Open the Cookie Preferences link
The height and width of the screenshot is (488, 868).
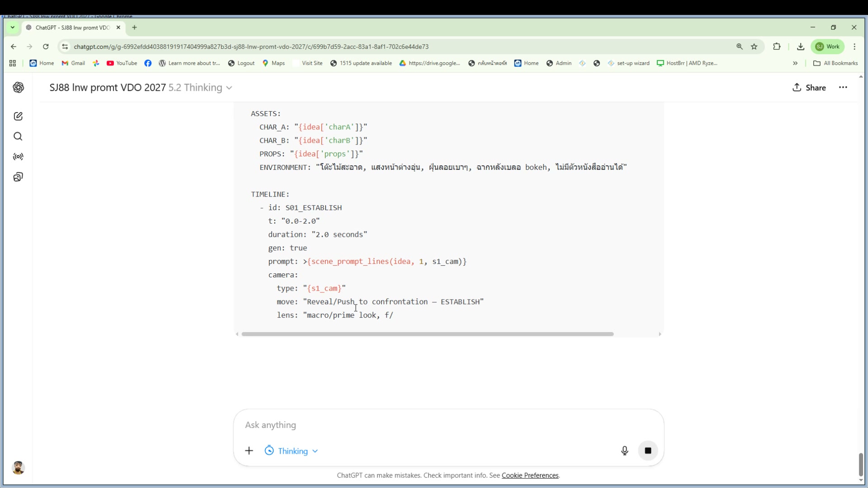click(529, 475)
